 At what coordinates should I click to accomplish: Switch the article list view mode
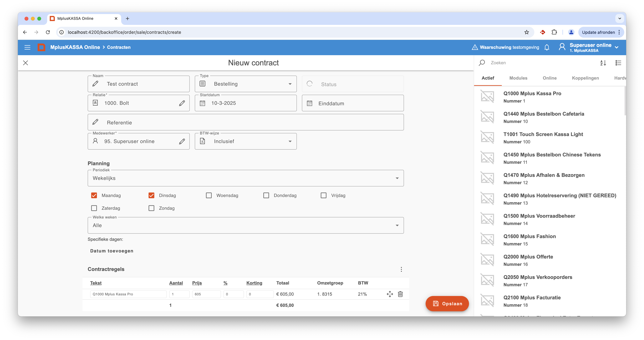pos(618,63)
